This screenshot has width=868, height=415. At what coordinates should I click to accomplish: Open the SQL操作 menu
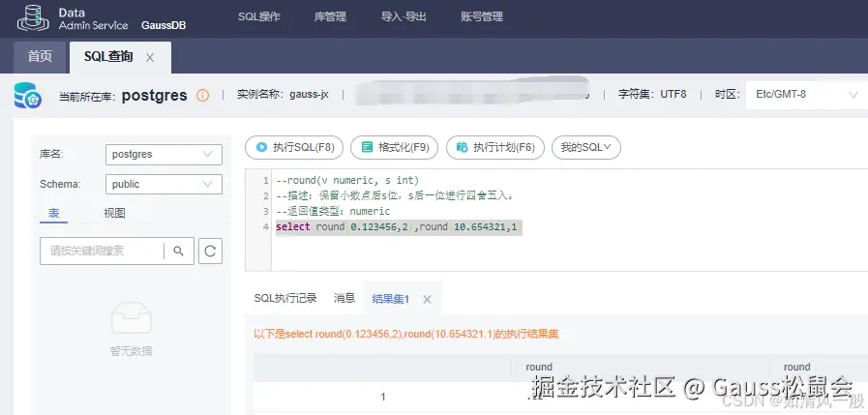[259, 16]
